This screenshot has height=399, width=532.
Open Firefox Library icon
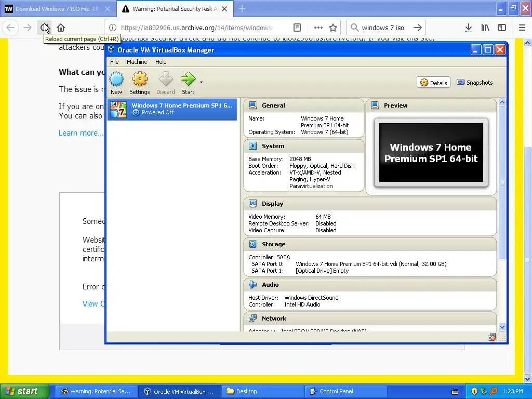click(485, 28)
